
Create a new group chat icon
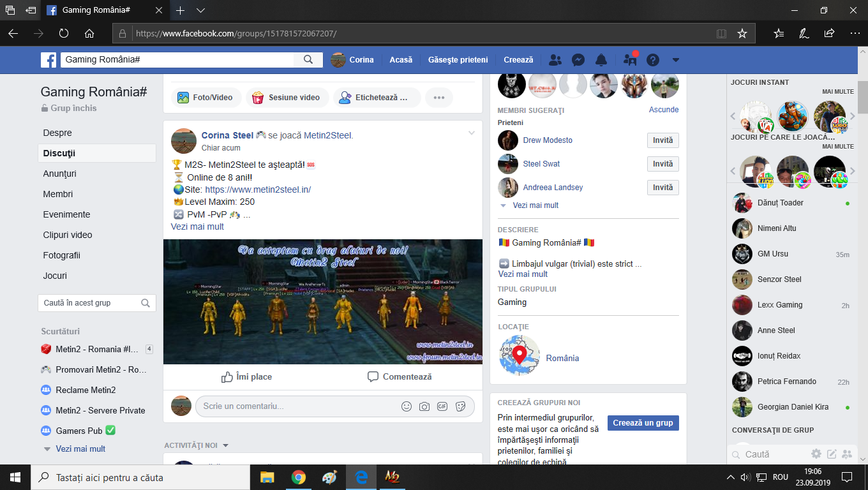point(848,454)
